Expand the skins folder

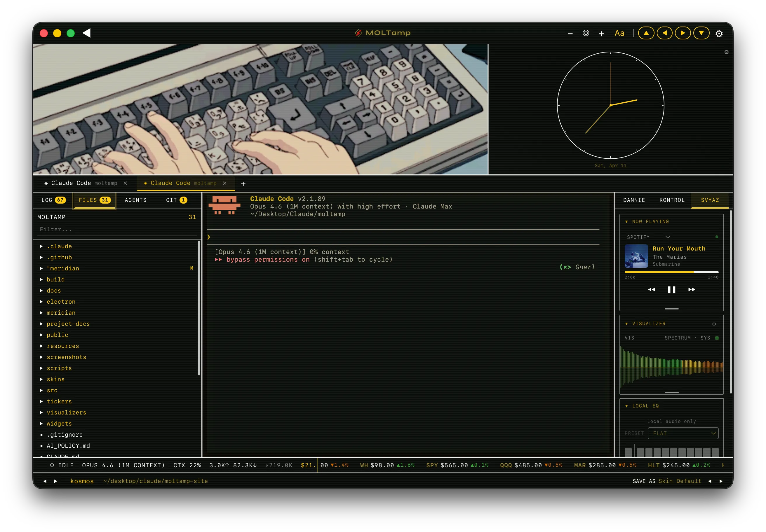[117, 379]
